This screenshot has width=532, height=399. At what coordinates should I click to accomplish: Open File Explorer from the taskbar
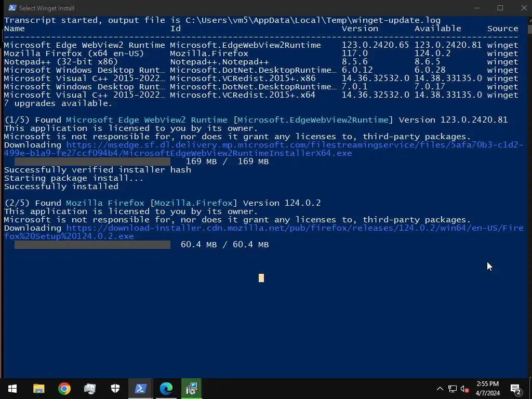(38, 389)
